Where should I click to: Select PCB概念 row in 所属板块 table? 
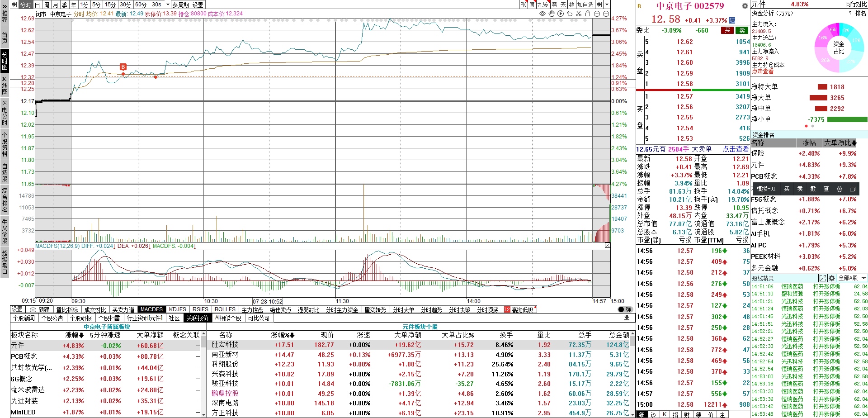pos(105,356)
